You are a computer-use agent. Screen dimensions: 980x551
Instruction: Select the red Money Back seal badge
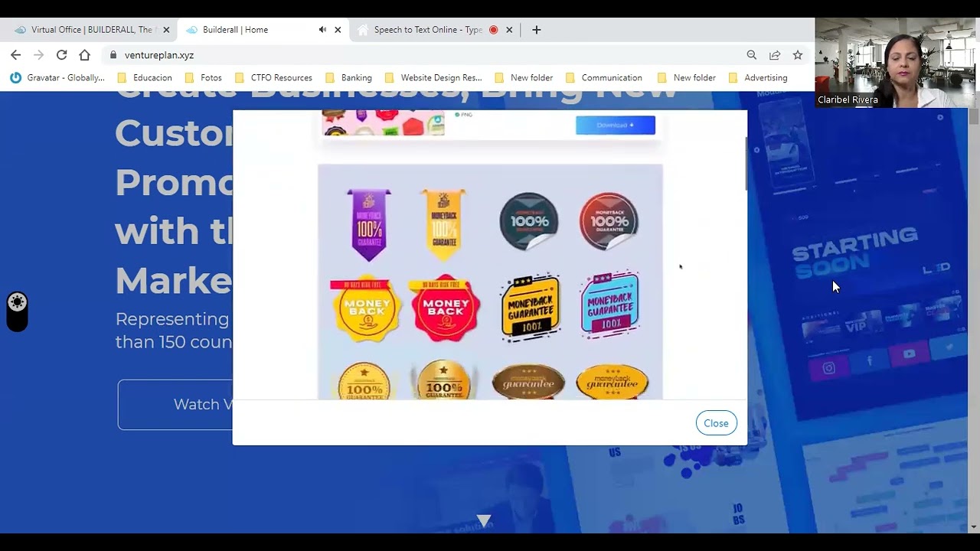[445, 308]
